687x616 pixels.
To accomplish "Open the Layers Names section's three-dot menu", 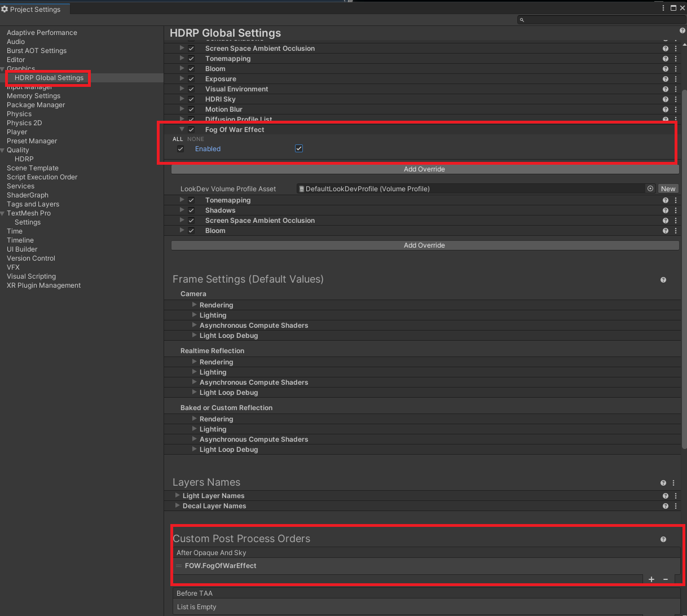I will (673, 483).
